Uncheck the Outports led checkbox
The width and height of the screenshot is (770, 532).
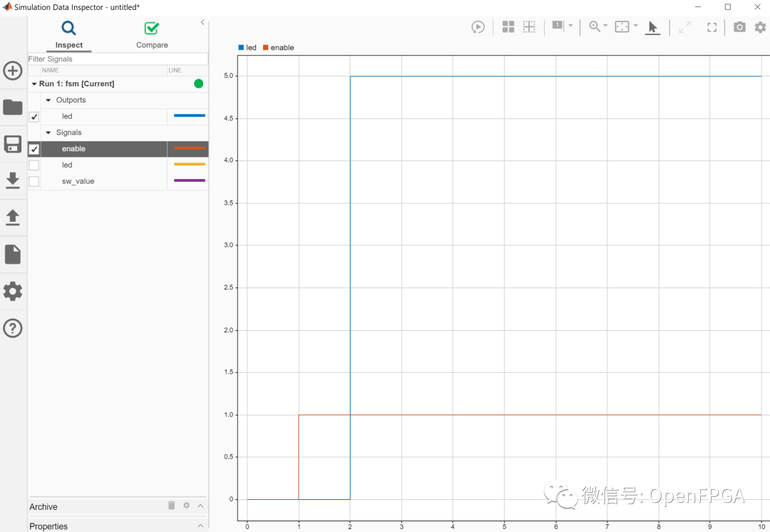[x=34, y=117]
